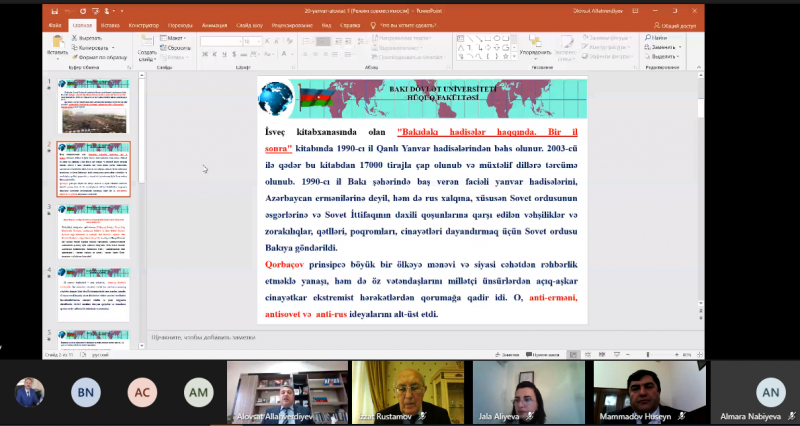800x426 pixels.
Task: Click Replace (Заменить) button
Action: point(660,47)
